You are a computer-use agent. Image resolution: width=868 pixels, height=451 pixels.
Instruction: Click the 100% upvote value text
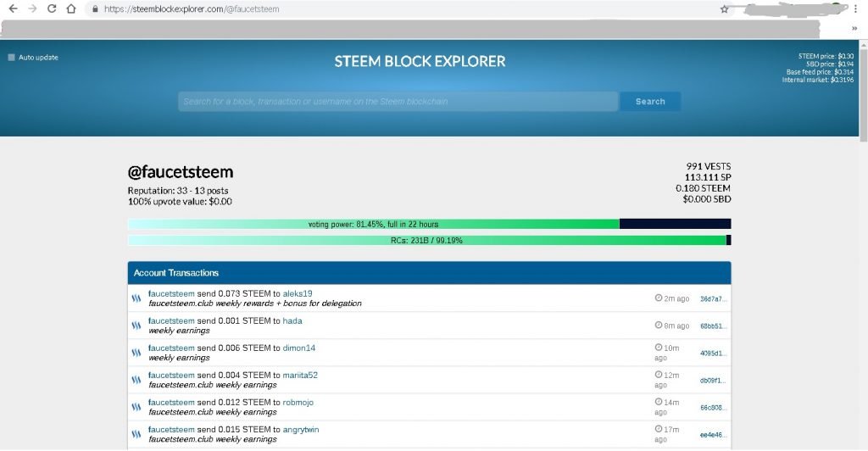[180, 202]
